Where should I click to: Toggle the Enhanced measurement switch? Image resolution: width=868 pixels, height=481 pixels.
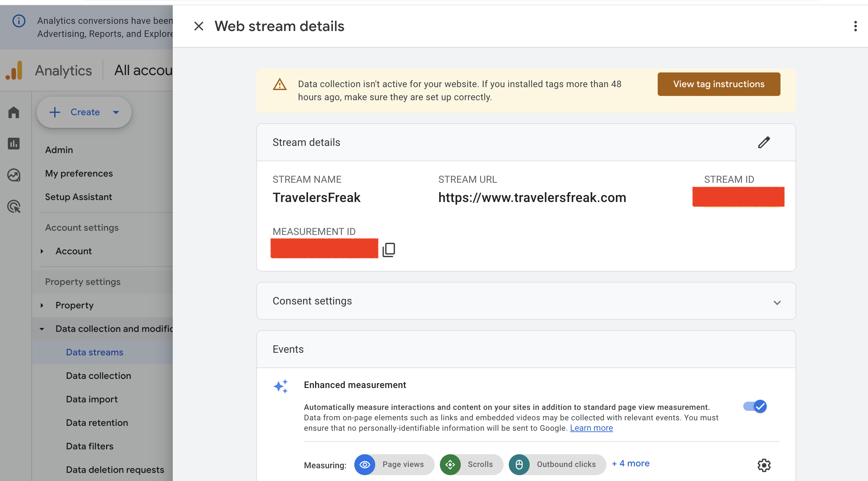755,406
